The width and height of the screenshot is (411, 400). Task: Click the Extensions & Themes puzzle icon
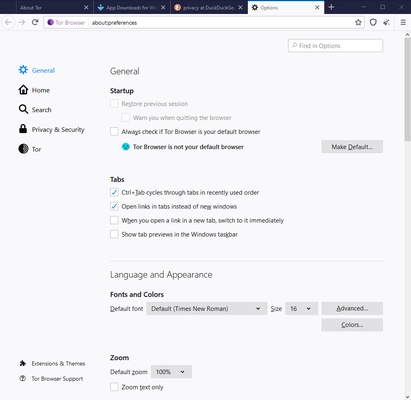point(23,363)
